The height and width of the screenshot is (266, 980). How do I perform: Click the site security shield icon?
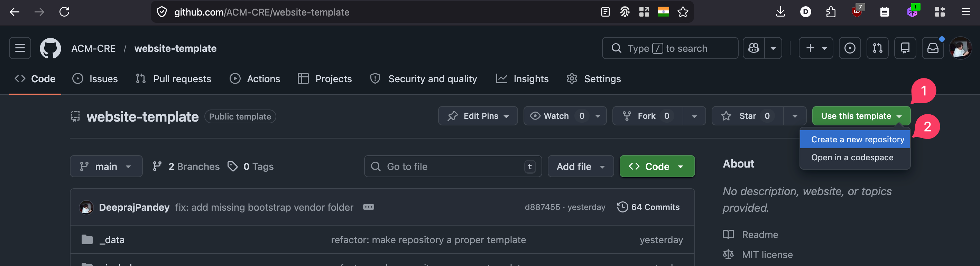[162, 12]
